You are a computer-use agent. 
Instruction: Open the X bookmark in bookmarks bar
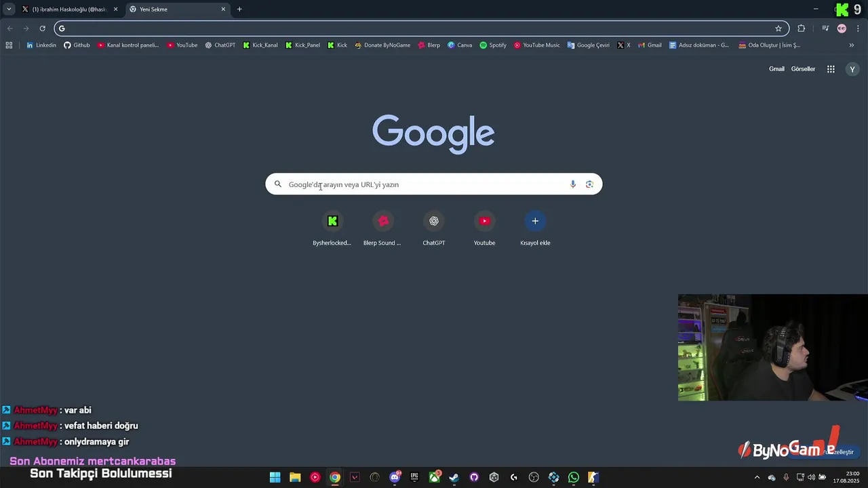pyautogui.click(x=624, y=45)
